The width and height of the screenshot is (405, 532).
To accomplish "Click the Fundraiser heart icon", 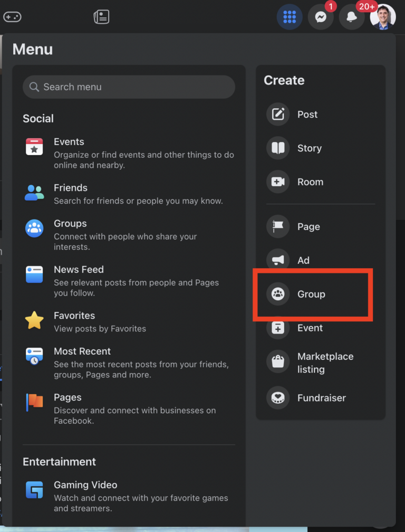I will pos(278,398).
